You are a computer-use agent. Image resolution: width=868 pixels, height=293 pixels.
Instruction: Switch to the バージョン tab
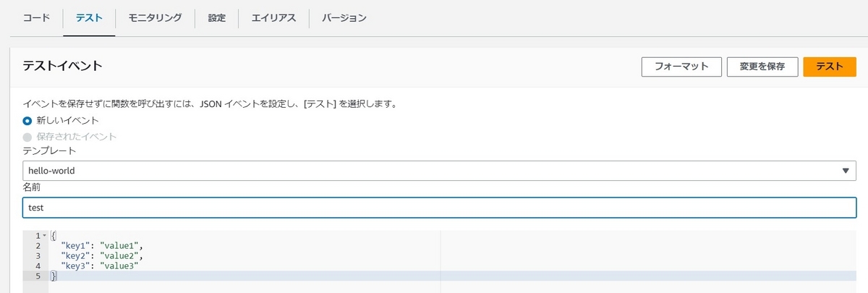click(344, 18)
